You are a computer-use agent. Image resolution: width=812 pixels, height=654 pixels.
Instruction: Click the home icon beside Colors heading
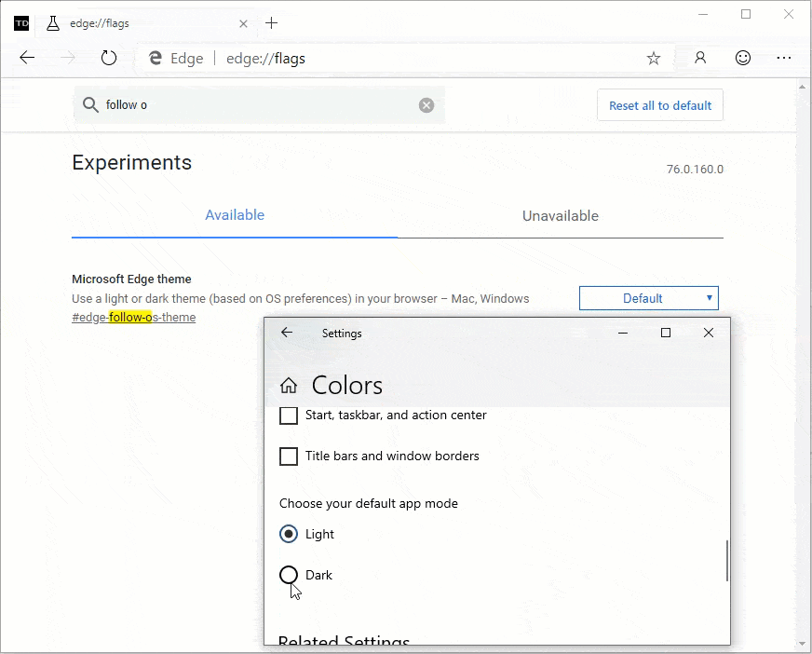[289, 384]
